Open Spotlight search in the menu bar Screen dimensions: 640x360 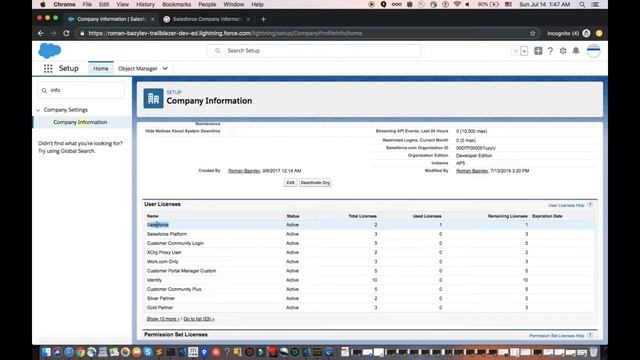(582, 4)
